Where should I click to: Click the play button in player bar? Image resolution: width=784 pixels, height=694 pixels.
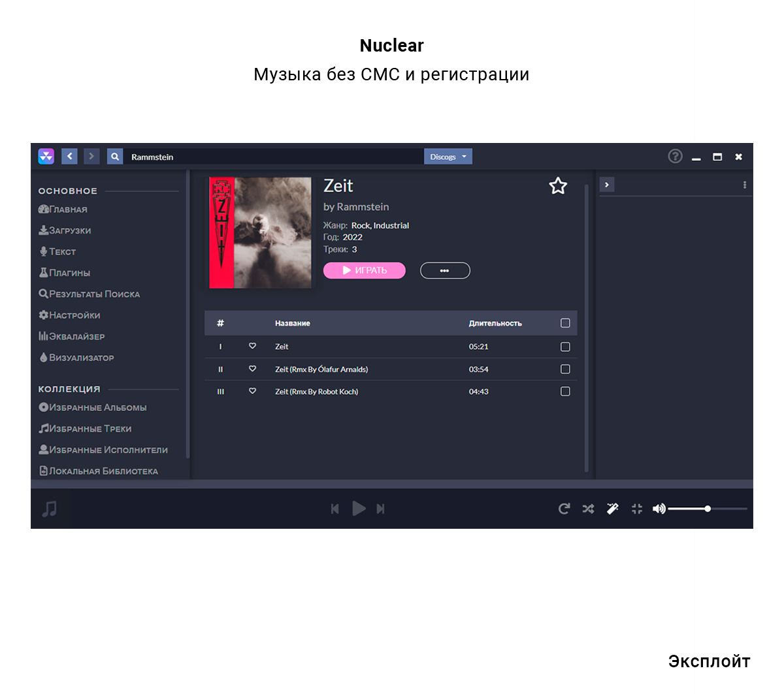(x=359, y=508)
